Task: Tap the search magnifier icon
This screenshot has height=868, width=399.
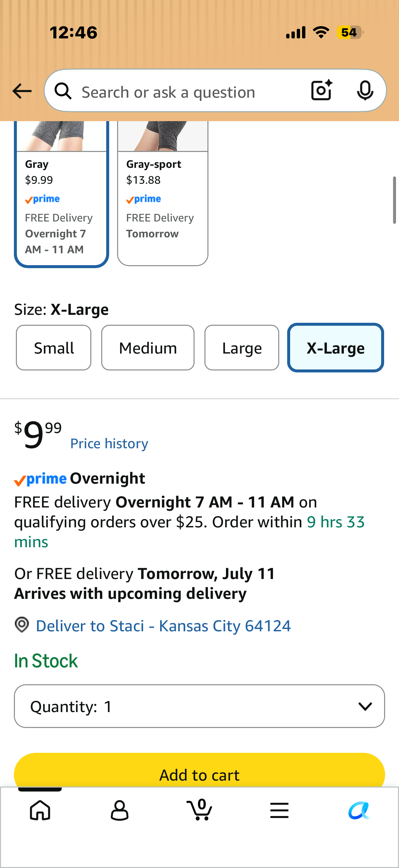Action: [63, 91]
